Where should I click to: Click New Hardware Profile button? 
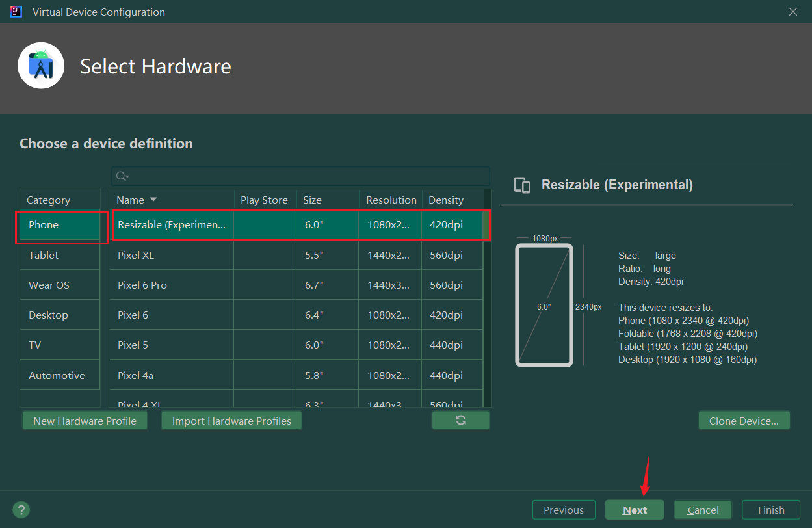coord(85,421)
